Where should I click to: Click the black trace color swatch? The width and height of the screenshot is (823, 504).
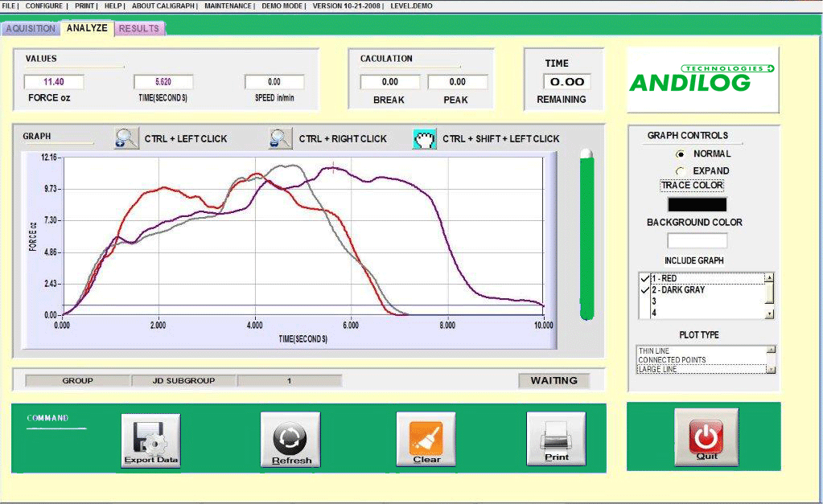[697, 205]
